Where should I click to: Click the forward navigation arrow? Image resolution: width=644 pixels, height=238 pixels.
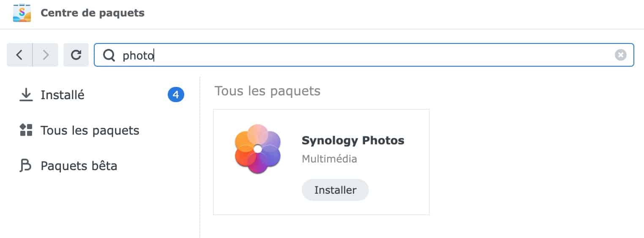pyautogui.click(x=46, y=55)
